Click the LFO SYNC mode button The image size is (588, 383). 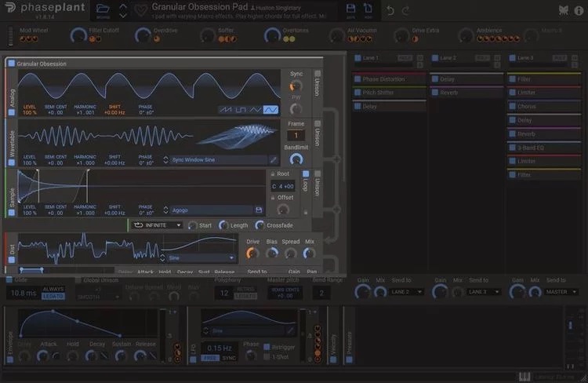(229, 358)
